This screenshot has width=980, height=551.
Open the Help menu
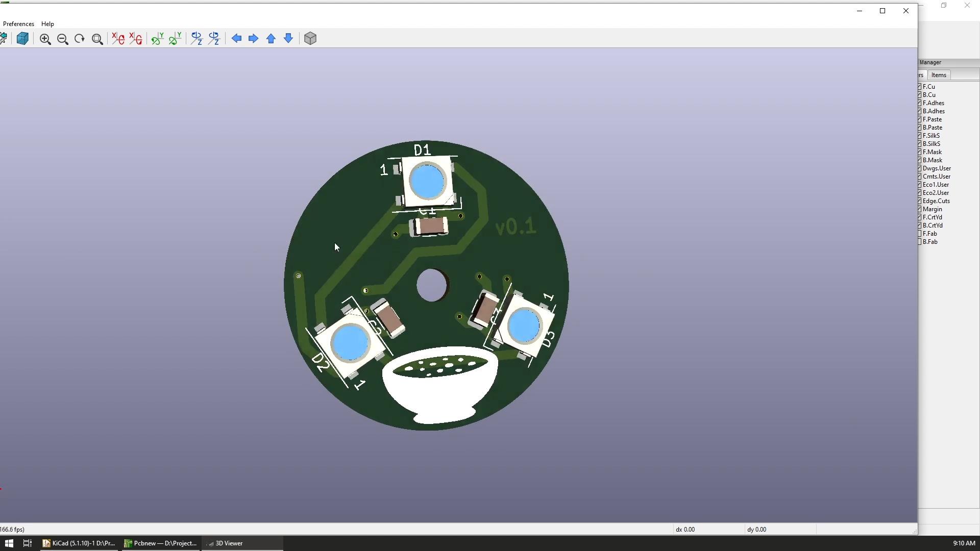coord(47,24)
